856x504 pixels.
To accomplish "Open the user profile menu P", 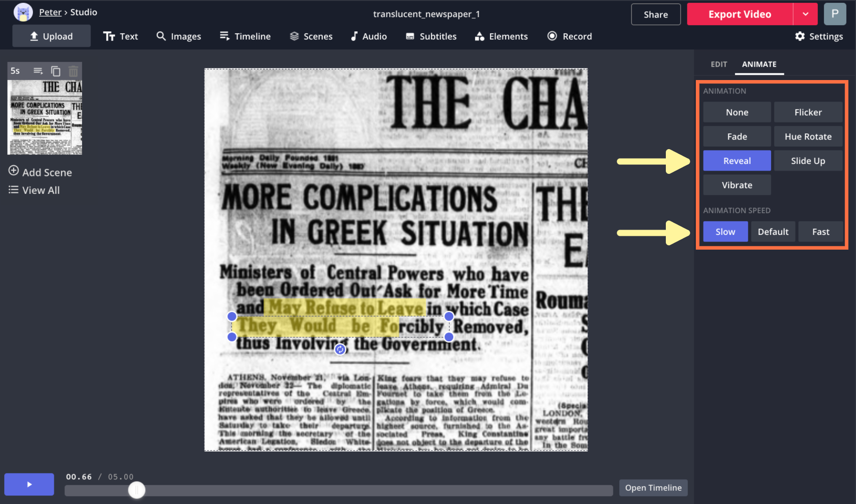I will tap(835, 14).
